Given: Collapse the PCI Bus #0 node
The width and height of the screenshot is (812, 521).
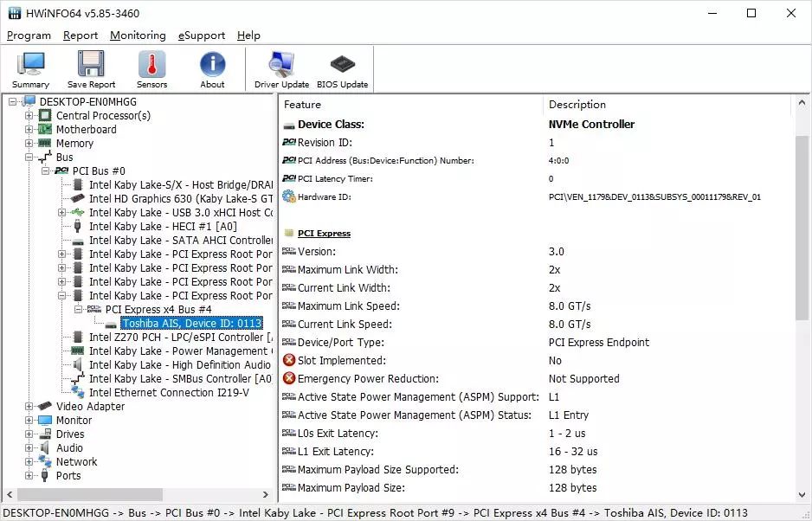Looking at the screenshot, I should tap(46, 170).
